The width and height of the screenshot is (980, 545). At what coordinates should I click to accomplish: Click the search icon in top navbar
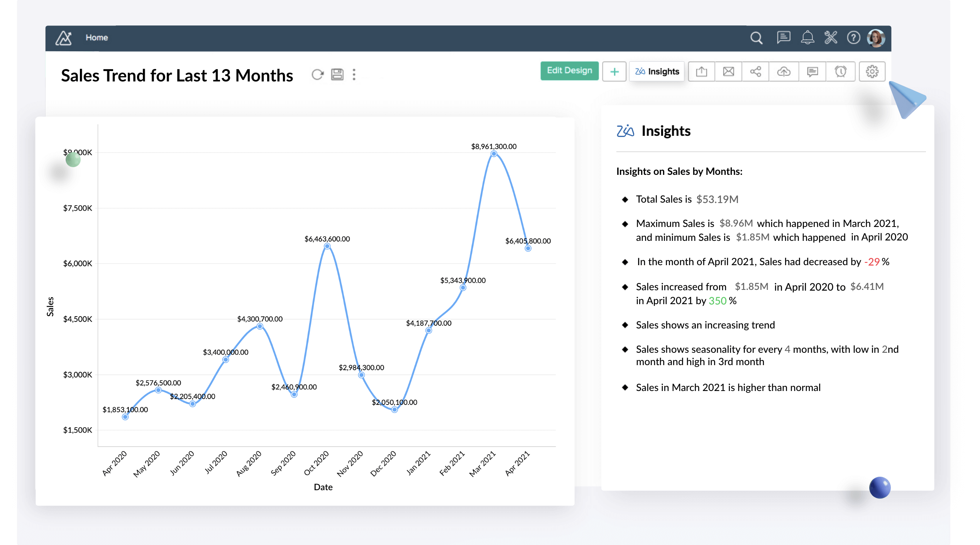[757, 37]
